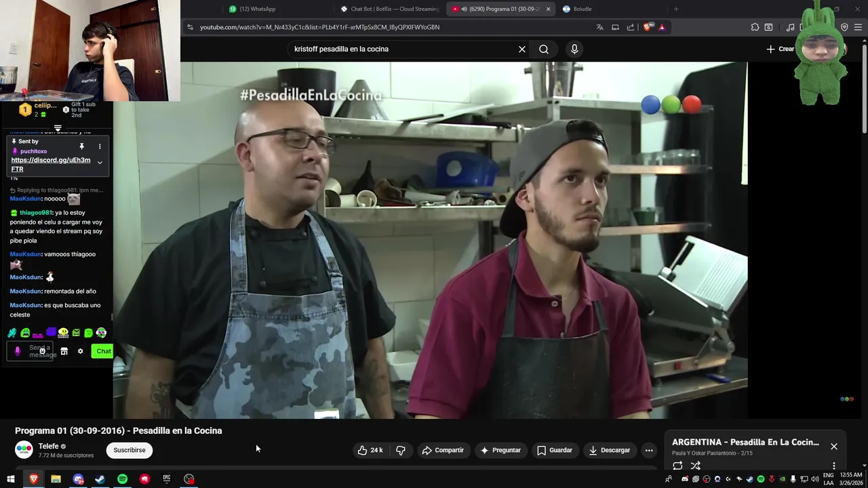Save video with Guardar button
This screenshot has height=488, width=868.
[x=555, y=450]
